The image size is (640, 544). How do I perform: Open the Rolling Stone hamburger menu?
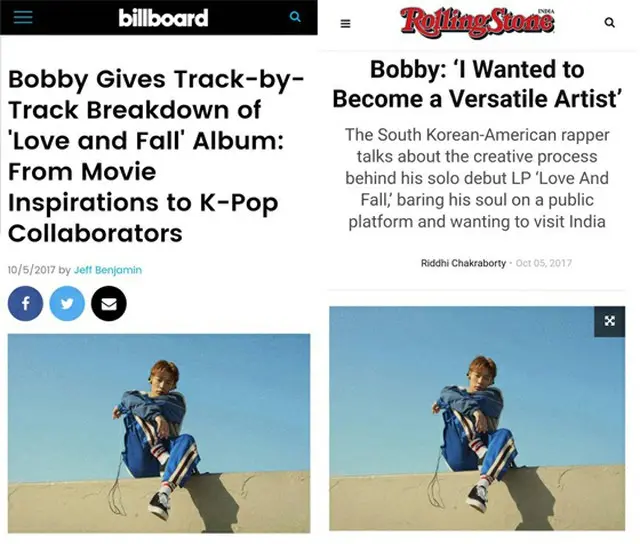point(346,23)
